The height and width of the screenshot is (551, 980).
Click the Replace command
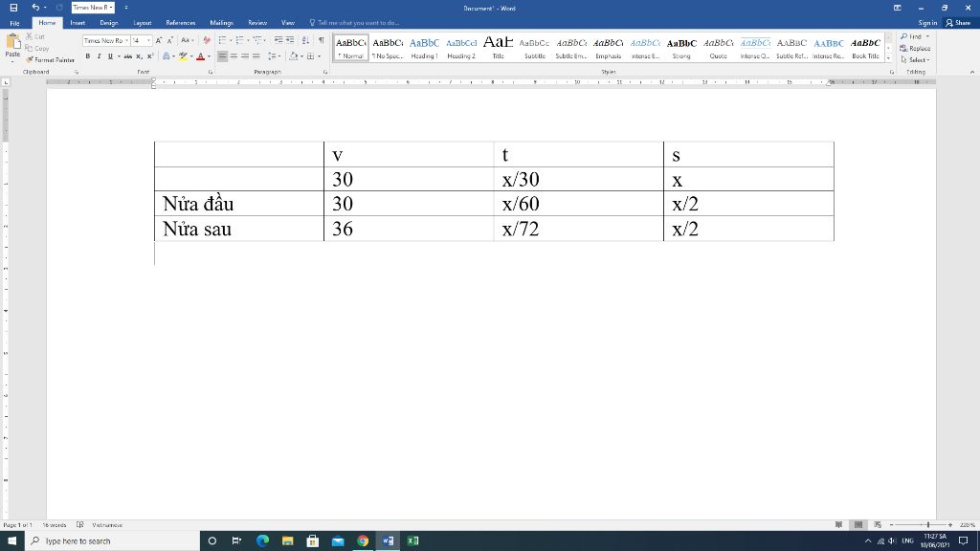click(x=916, y=48)
